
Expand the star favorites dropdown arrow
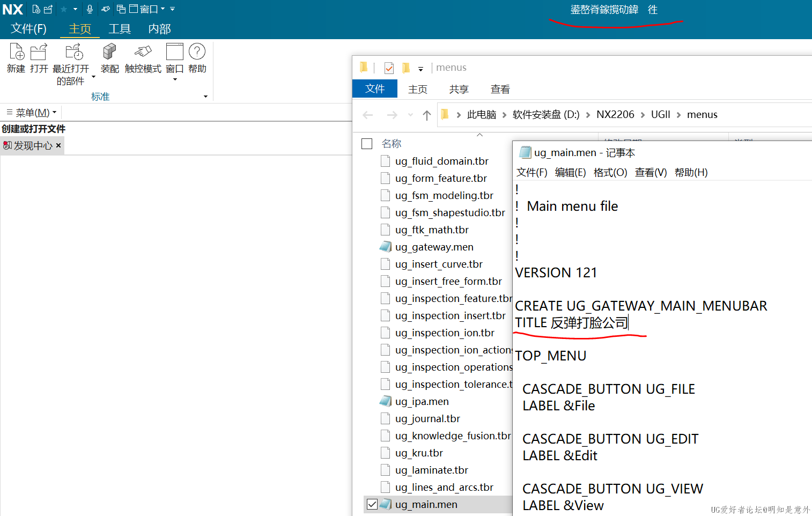point(75,9)
